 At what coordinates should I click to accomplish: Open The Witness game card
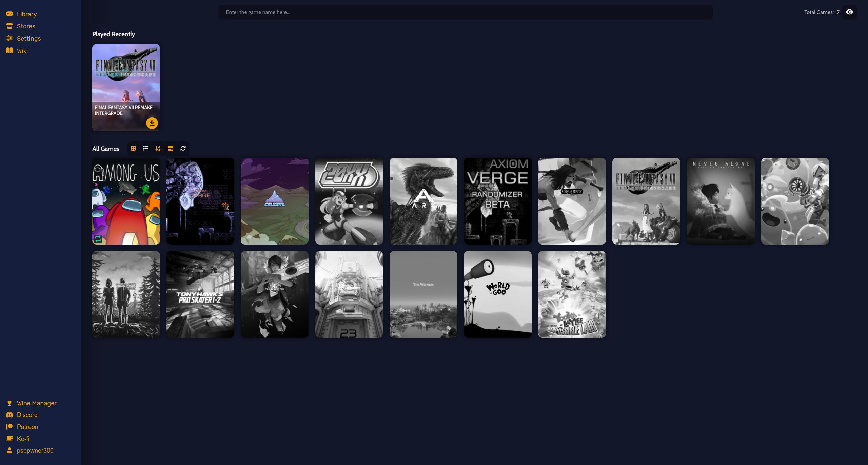tap(423, 294)
